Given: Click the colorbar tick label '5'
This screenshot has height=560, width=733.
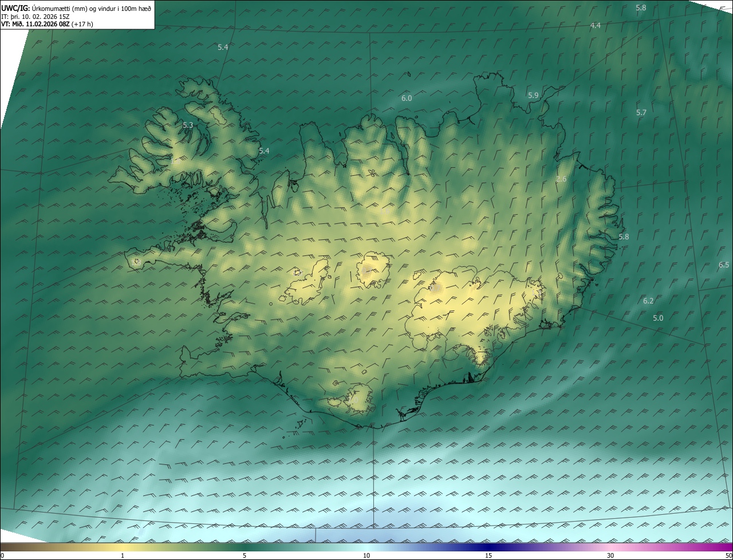Looking at the screenshot, I should [x=245, y=555].
